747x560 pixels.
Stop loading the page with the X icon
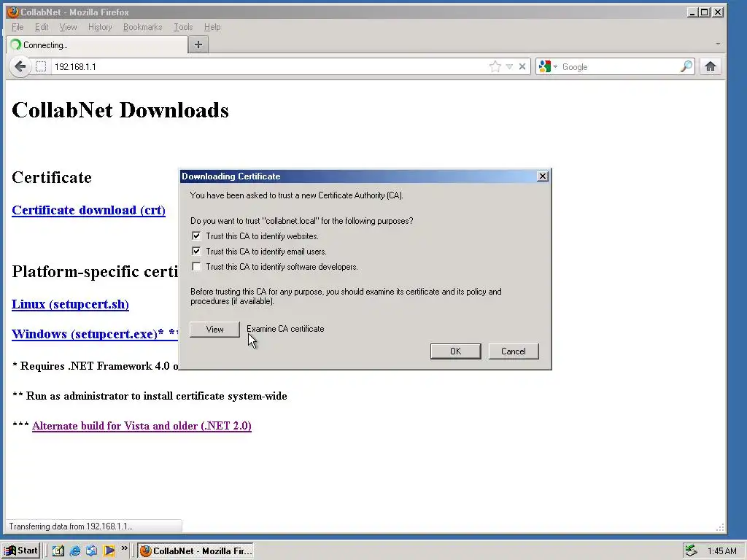tap(522, 66)
